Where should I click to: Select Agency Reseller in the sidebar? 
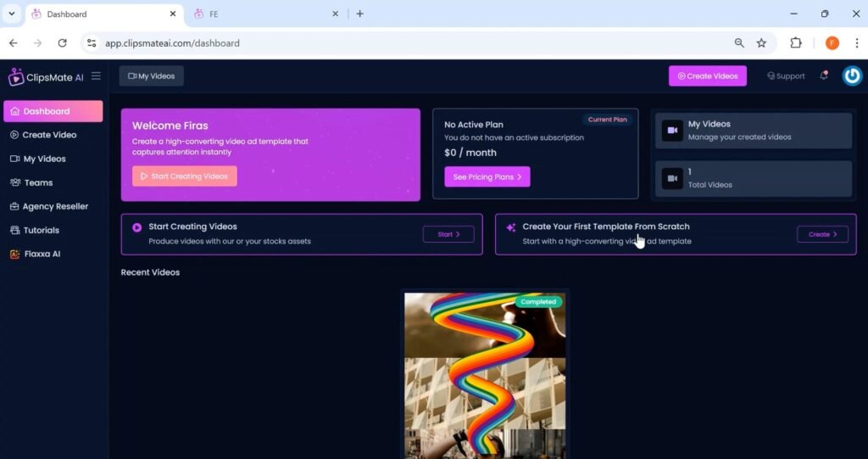pos(55,206)
